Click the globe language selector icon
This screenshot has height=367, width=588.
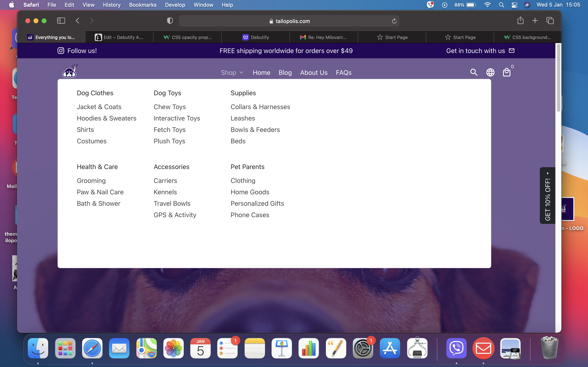(x=490, y=72)
